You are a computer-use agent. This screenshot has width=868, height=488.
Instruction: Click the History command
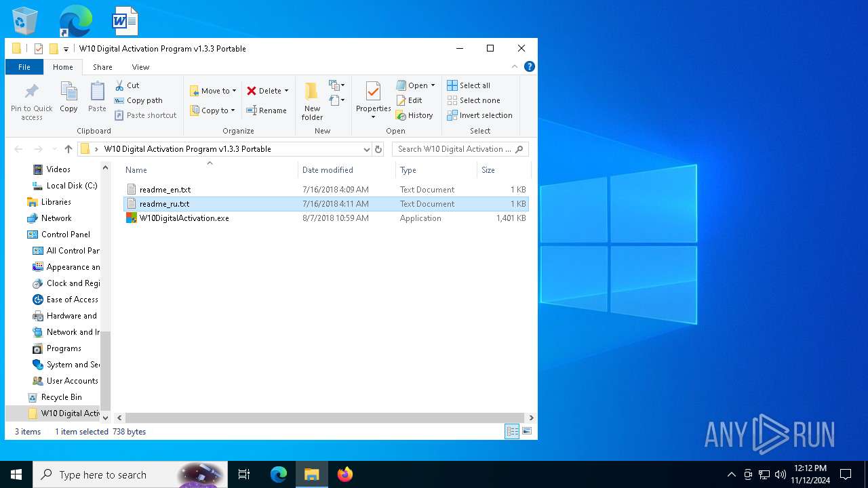414,115
